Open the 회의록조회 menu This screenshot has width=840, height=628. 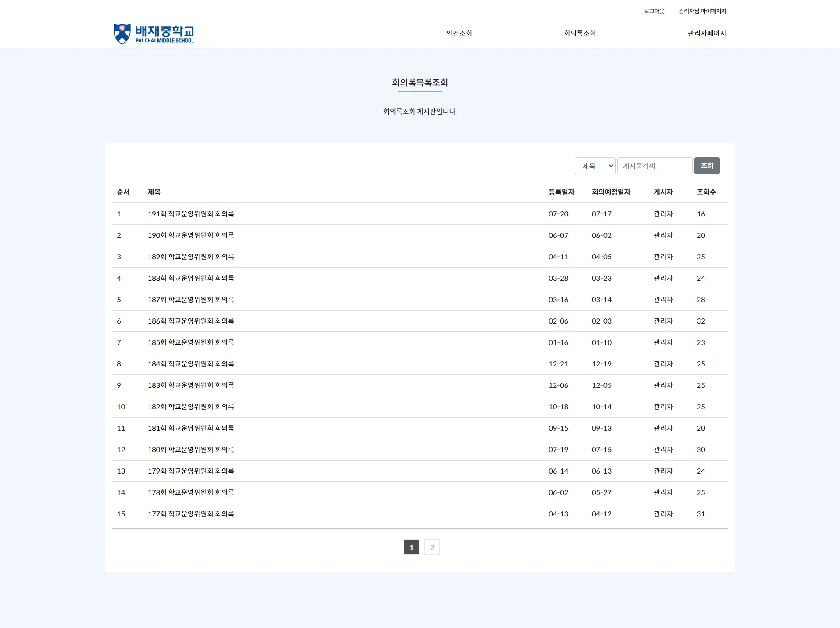[x=580, y=33]
